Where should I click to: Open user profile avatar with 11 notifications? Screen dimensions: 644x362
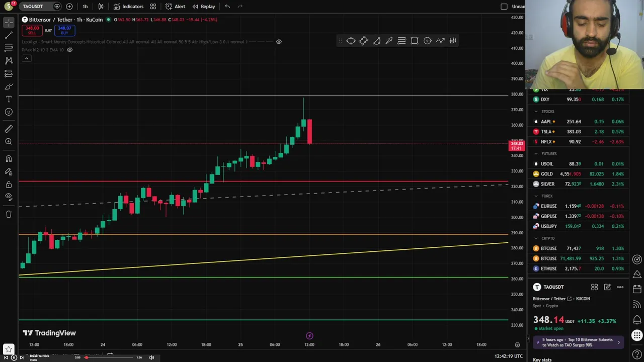pyautogui.click(x=9, y=7)
